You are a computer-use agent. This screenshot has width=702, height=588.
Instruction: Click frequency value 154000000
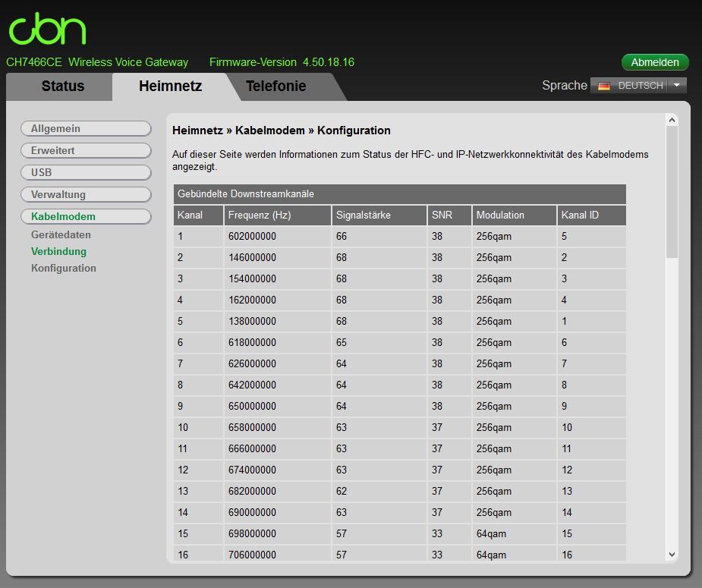[x=252, y=278]
